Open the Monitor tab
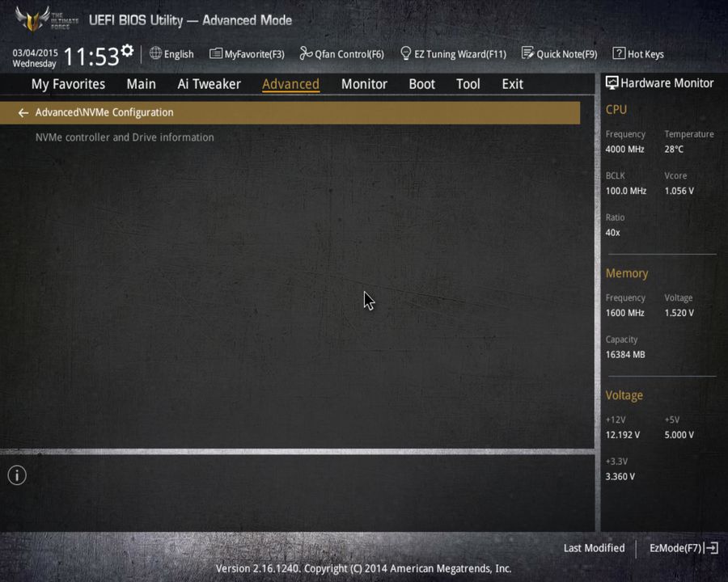The width and height of the screenshot is (728, 582). (364, 84)
